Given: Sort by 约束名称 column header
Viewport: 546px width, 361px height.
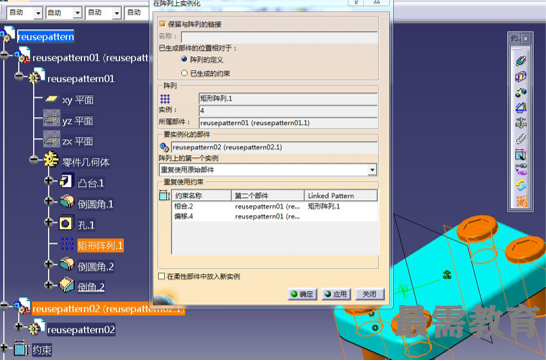Looking at the screenshot, I should [x=201, y=196].
